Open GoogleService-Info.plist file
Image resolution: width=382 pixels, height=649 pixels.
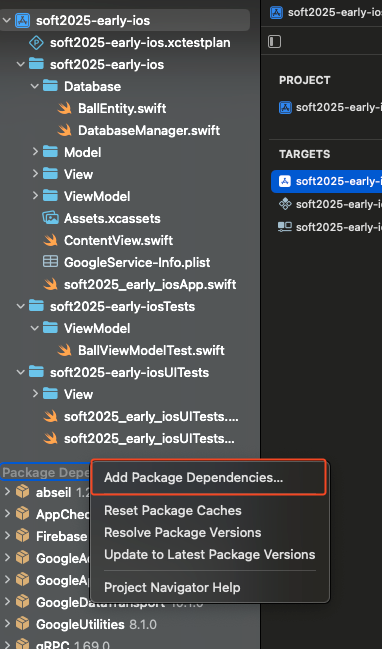[137, 262]
